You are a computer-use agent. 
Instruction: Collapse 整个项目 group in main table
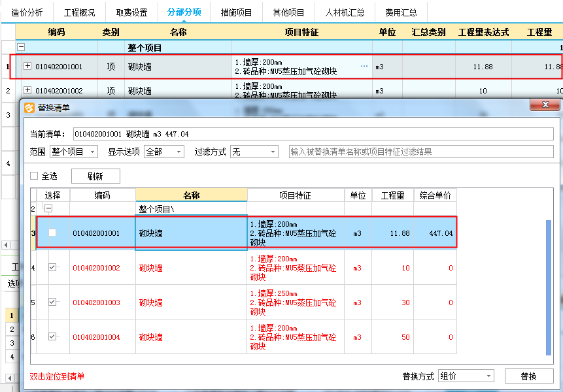(x=21, y=48)
